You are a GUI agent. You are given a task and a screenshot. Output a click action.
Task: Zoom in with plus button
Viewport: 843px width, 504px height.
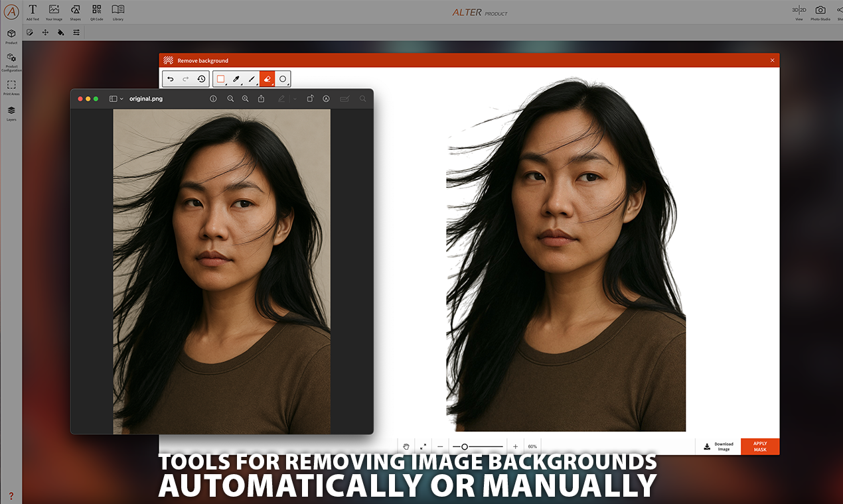pos(515,446)
